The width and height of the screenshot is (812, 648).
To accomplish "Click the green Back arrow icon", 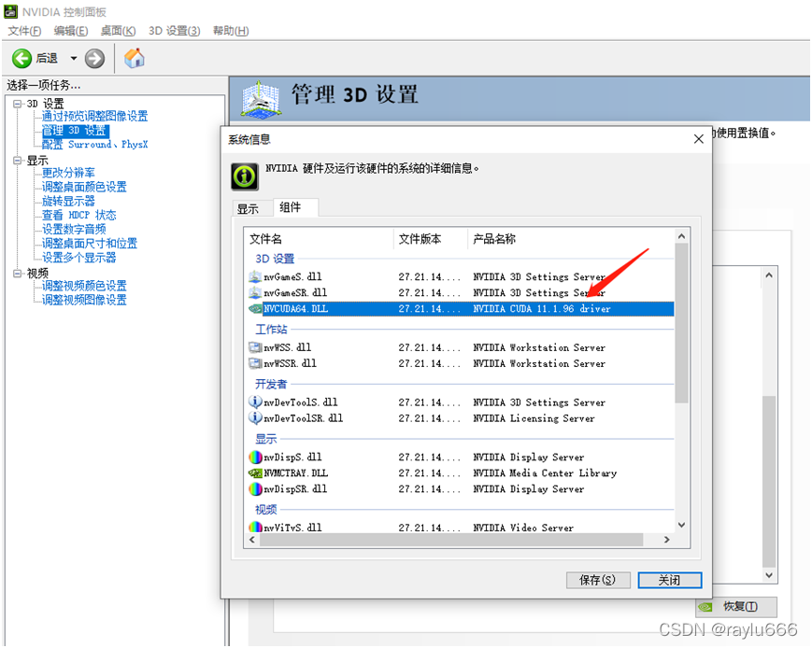I will click(21, 59).
